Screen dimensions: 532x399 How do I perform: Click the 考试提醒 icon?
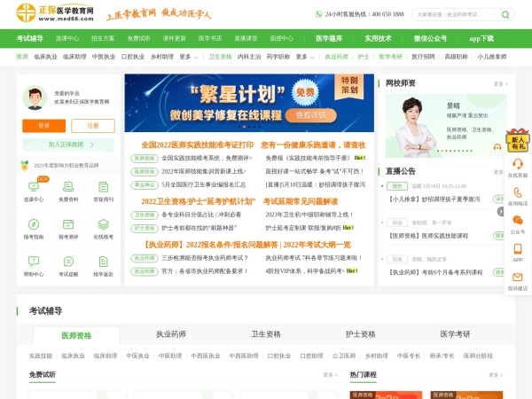(x=68, y=262)
